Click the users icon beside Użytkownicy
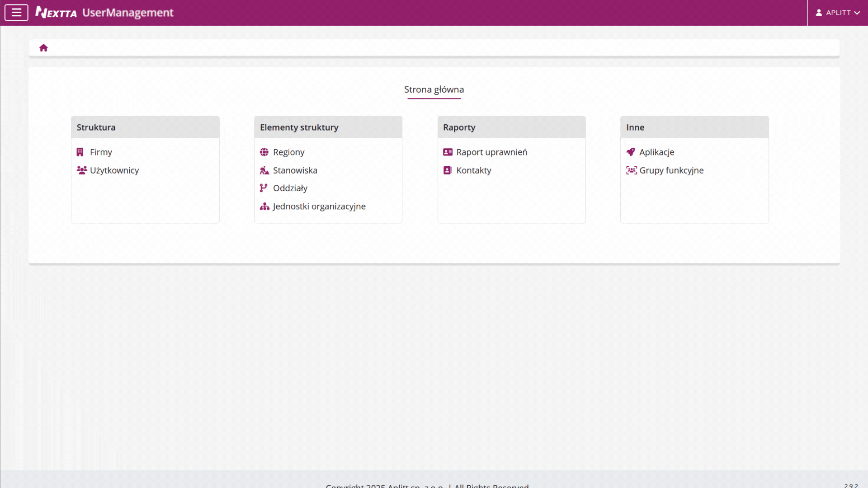868x488 pixels. tap(81, 170)
